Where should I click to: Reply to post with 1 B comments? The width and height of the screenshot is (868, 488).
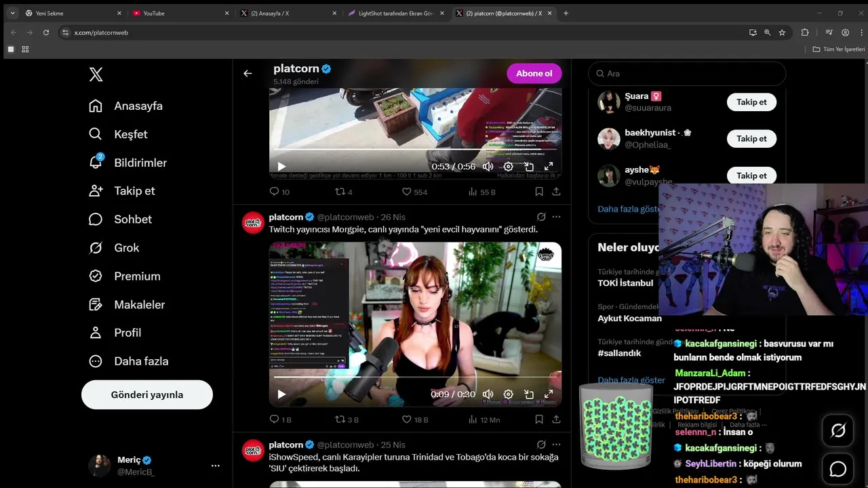pyautogui.click(x=280, y=420)
